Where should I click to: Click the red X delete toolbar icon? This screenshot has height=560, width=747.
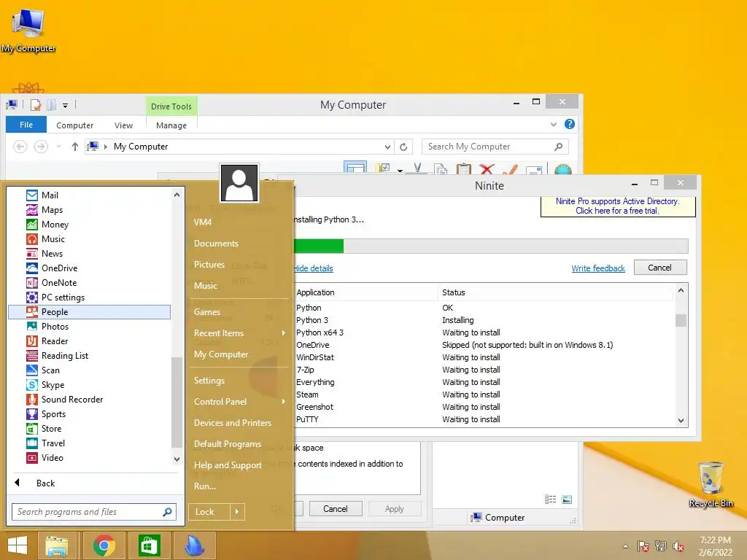pos(487,169)
